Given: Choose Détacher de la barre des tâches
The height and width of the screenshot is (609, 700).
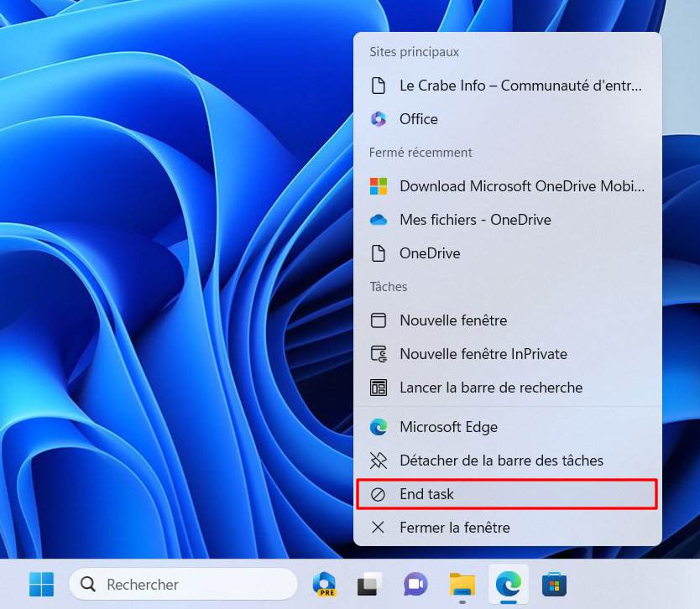Looking at the screenshot, I should click(507, 461).
